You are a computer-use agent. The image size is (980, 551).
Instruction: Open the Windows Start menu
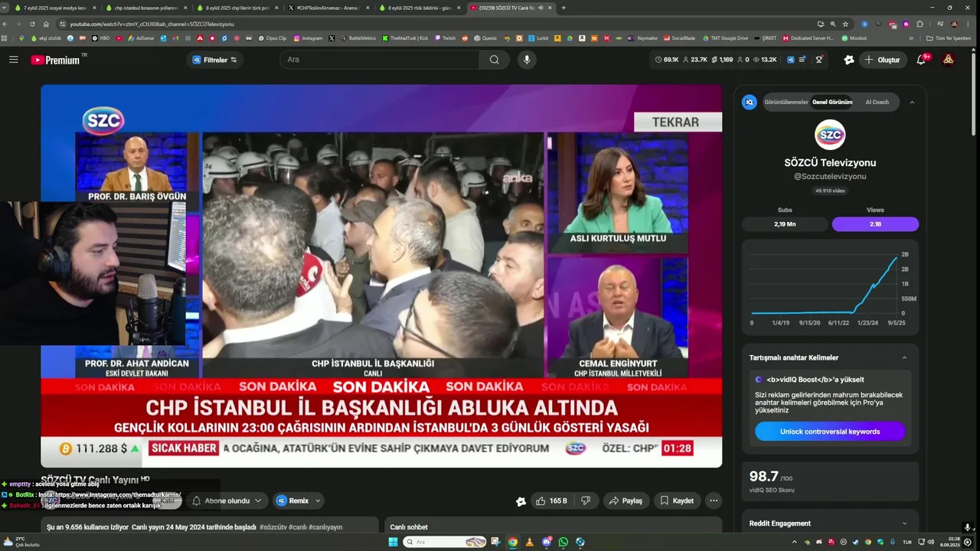point(394,542)
